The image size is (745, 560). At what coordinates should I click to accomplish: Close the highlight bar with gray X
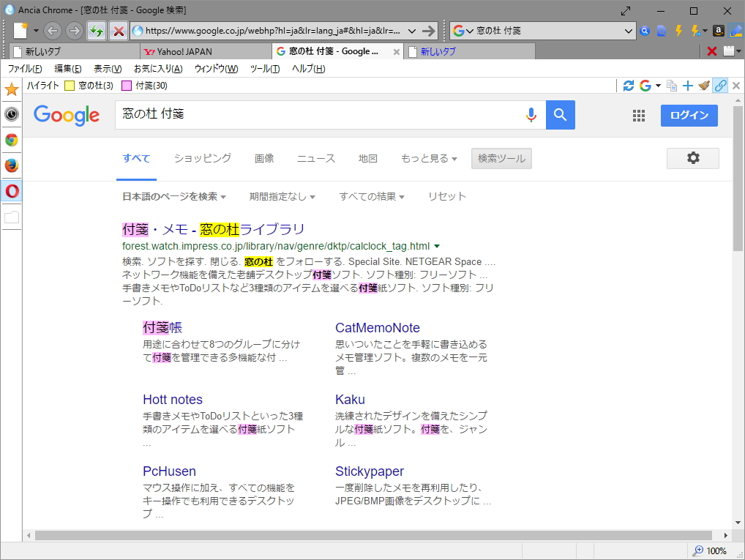[x=736, y=86]
